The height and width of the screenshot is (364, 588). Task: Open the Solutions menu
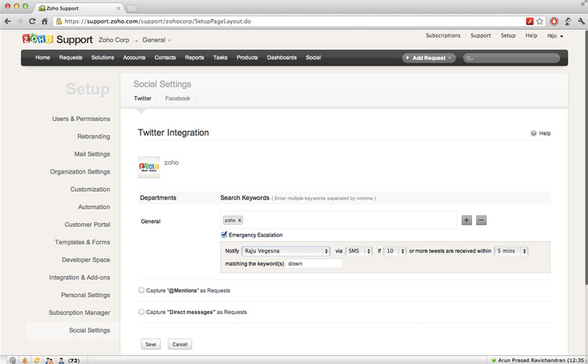click(103, 58)
